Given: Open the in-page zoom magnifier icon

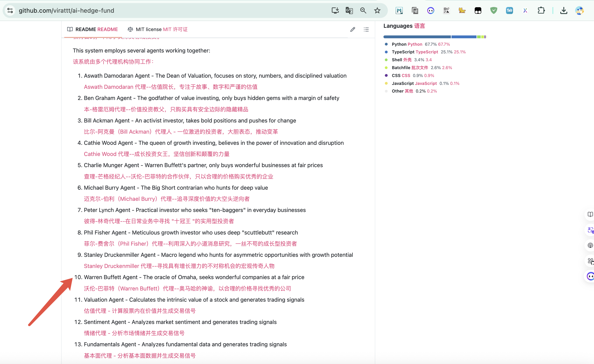Looking at the screenshot, I should pos(363,10).
